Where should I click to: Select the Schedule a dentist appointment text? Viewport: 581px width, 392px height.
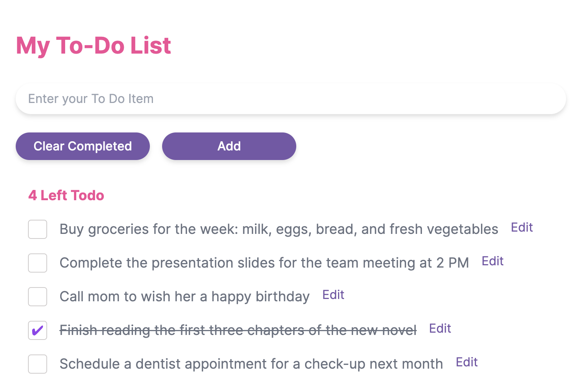(x=251, y=364)
